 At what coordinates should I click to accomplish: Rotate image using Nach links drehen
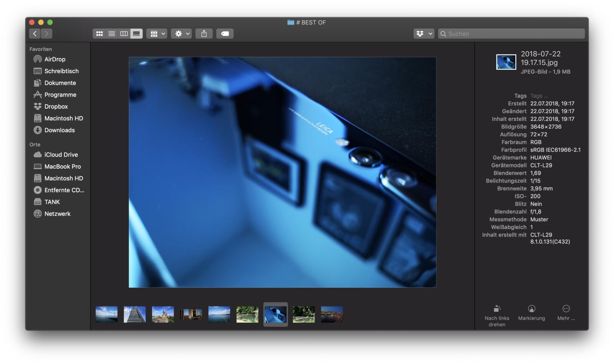(x=497, y=311)
